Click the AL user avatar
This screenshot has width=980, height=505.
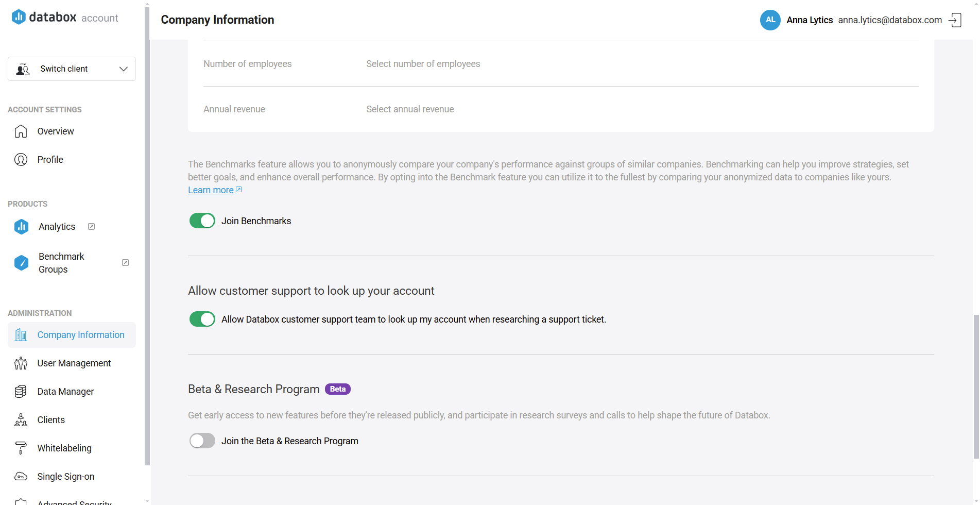pyautogui.click(x=770, y=20)
